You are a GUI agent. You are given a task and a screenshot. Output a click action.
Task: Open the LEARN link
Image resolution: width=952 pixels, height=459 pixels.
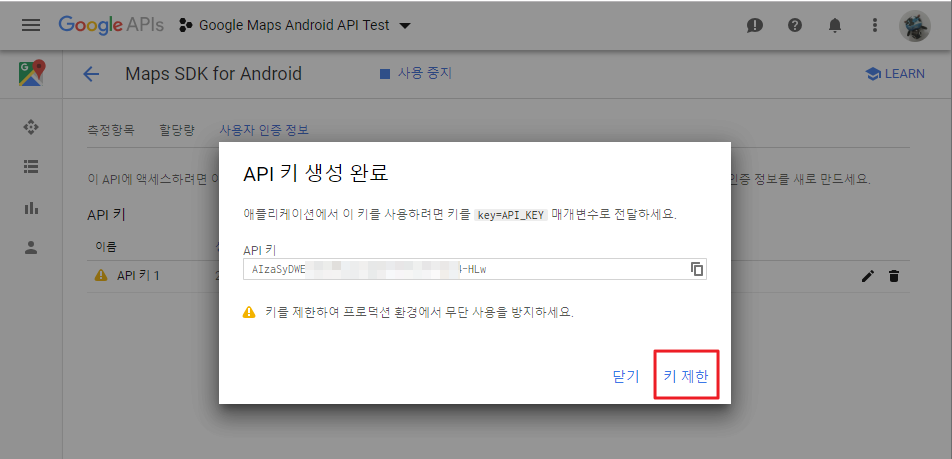coord(895,74)
